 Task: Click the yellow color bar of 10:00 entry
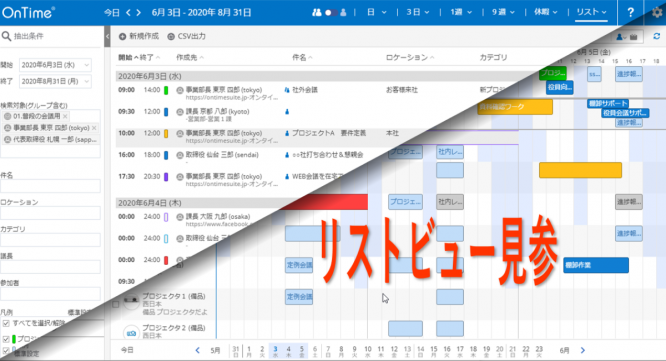click(166, 133)
